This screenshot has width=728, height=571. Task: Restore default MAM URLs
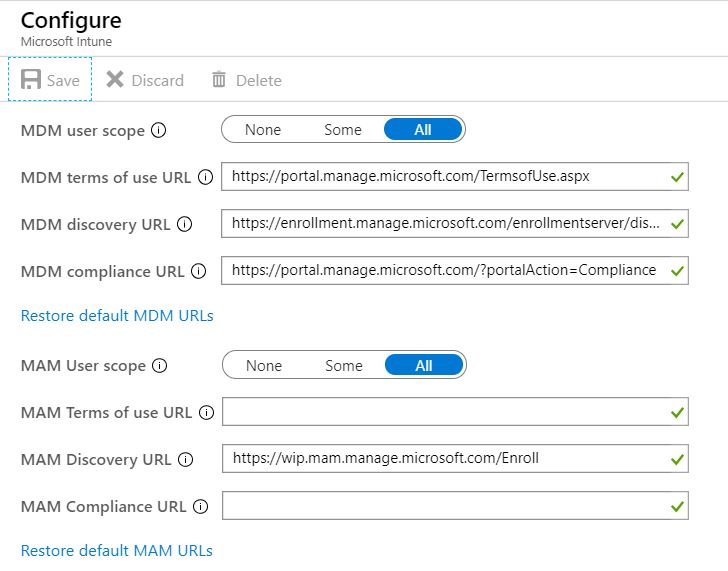pyautogui.click(x=117, y=551)
